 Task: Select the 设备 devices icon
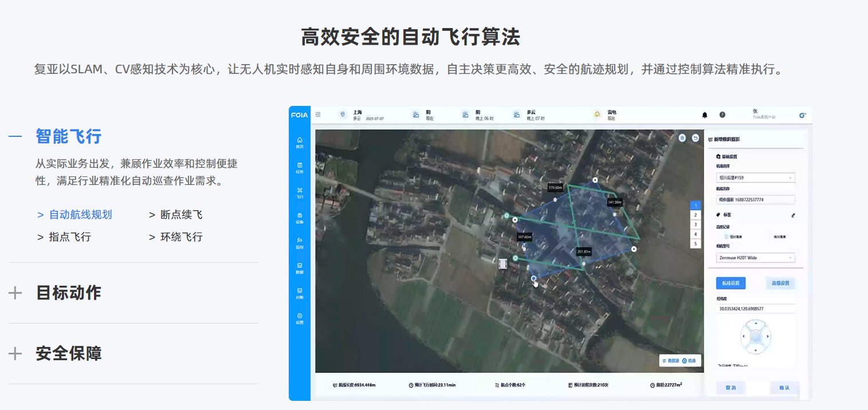(x=299, y=219)
